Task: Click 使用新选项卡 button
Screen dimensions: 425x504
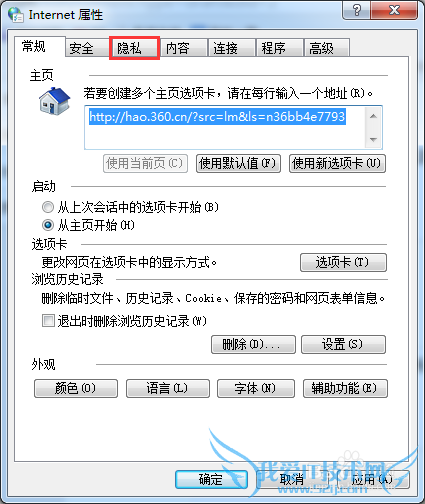Action: pyautogui.click(x=337, y=163)
